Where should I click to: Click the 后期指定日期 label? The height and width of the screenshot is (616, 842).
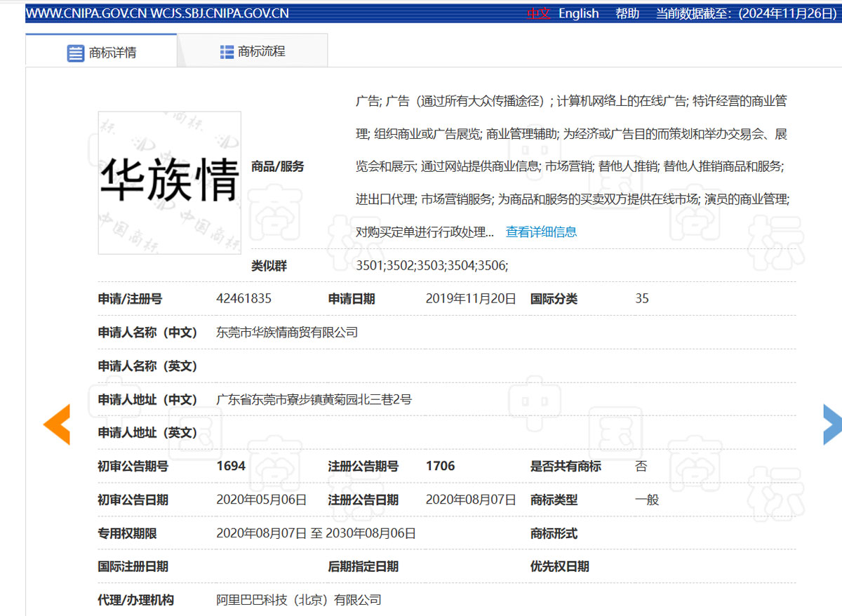pos(363,567)
